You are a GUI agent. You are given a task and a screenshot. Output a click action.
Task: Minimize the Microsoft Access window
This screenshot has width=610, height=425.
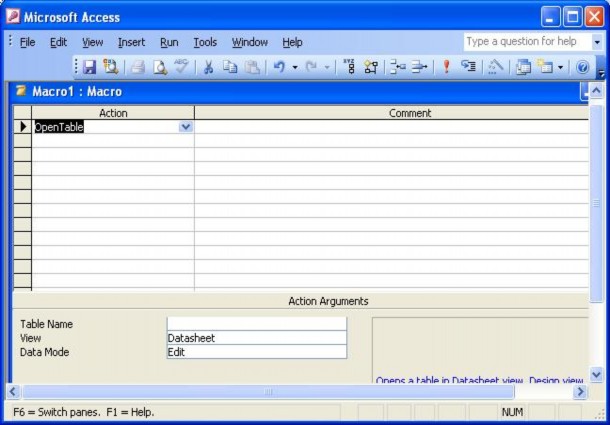[x=550, y=17]
